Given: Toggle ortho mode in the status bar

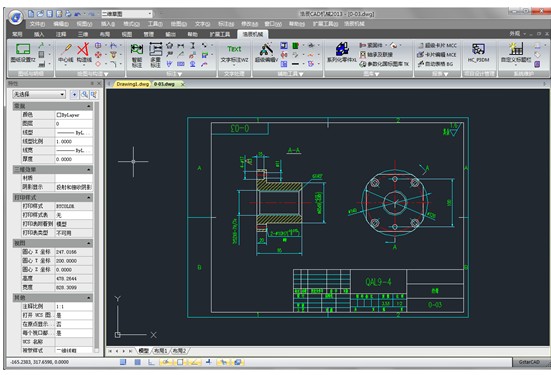Looking at the screenshot, I should tap(151, 362).
